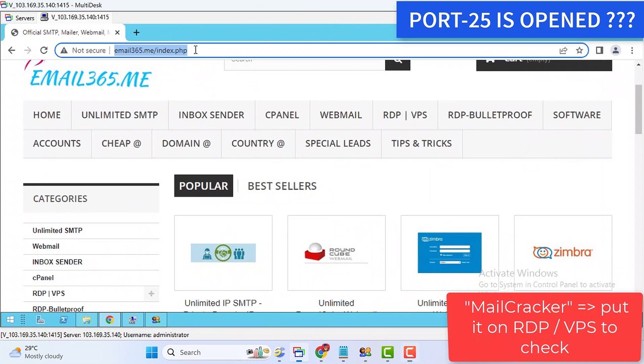The width and height of the screenshot is (644, 364).
Task: Open CHEAP @ menu item
Action: click(x=121, y=143)
